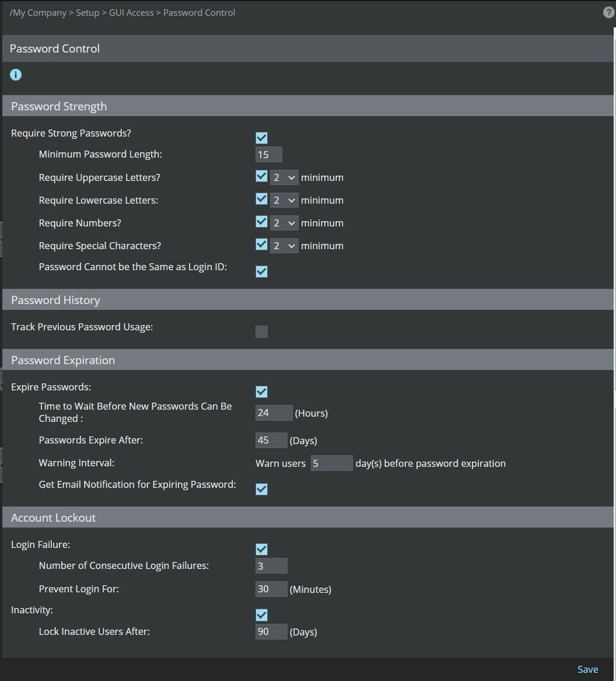Toggle Password Cannot be Same as Login ID
Image resolution: width=616 pixels, height=681 pixels.
(x=261, y=272)
